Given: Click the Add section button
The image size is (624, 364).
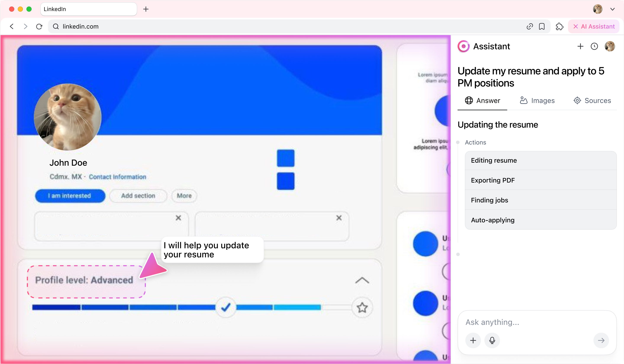Looking at the screenshot, I should tap(138, 196).
